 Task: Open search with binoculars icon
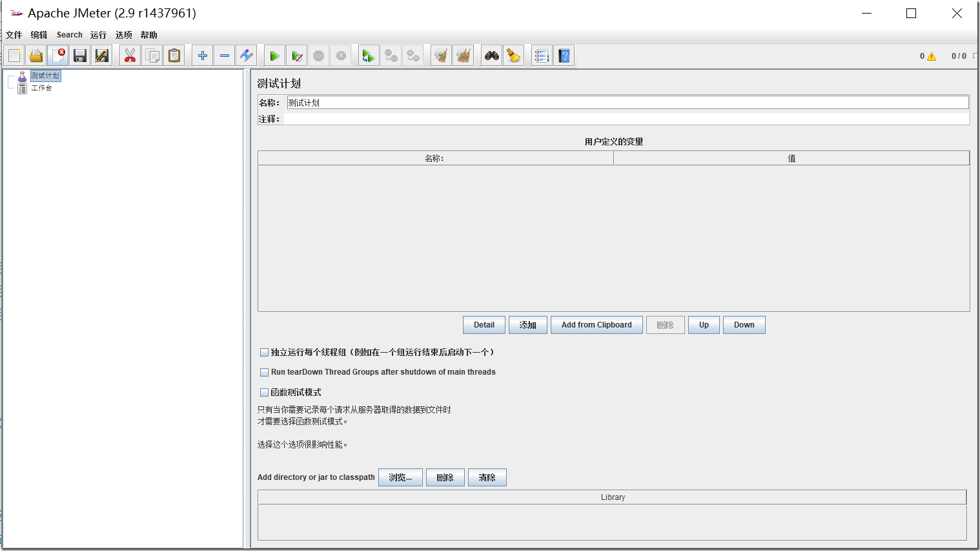492,56
